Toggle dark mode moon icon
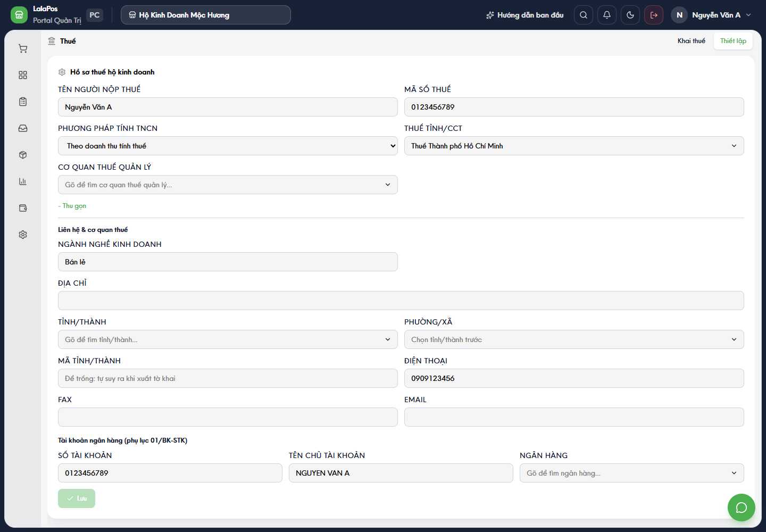Screen dimensions: 766x532 point(630,15)
